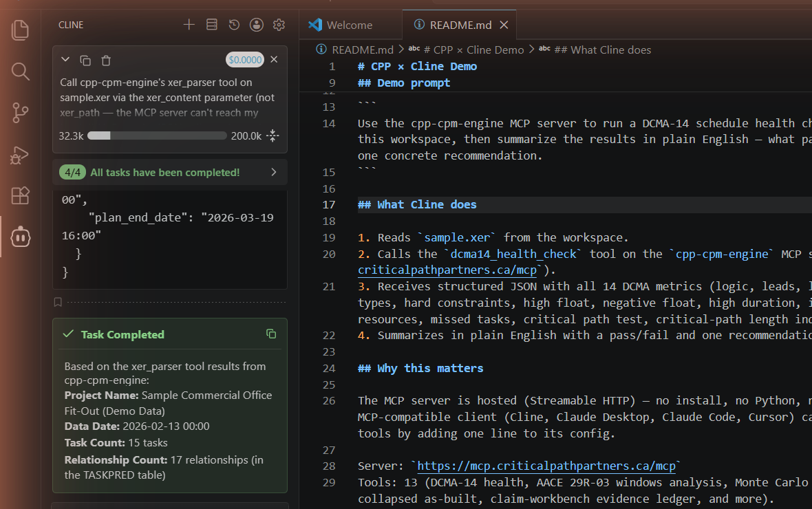
Task: Open Cline account icon
Action: (257, 25)
